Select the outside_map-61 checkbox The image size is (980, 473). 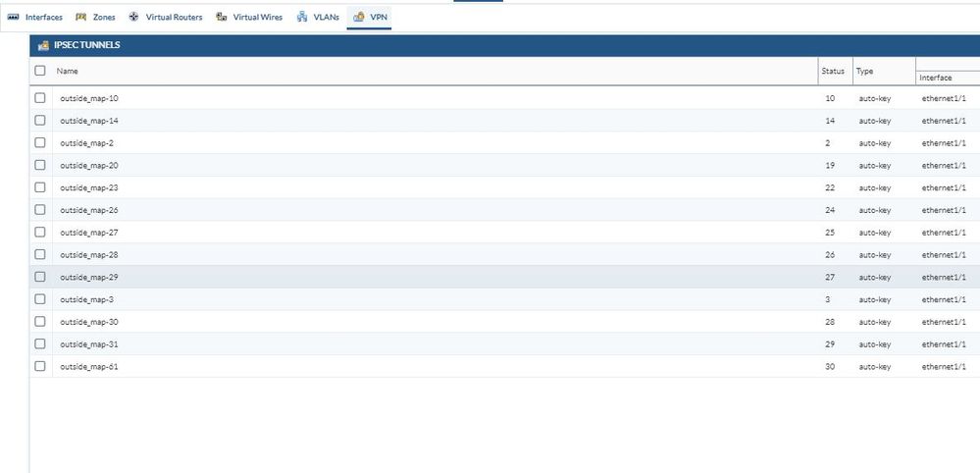click(x=40, y=366)
